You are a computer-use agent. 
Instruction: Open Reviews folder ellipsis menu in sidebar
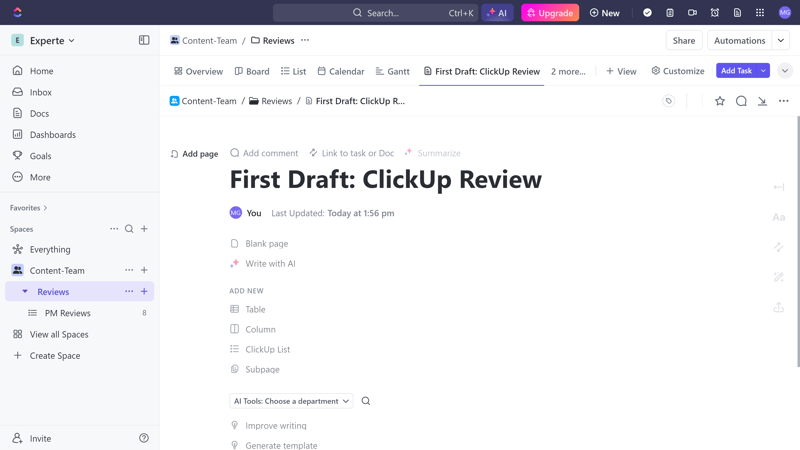click(x=129, y=292)
